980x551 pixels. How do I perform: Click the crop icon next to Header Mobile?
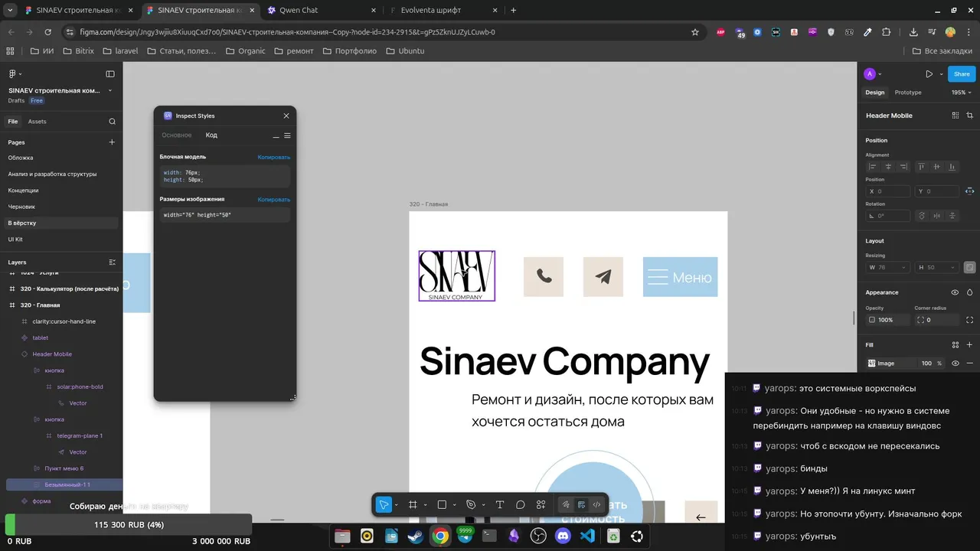[x=970, y=116]
